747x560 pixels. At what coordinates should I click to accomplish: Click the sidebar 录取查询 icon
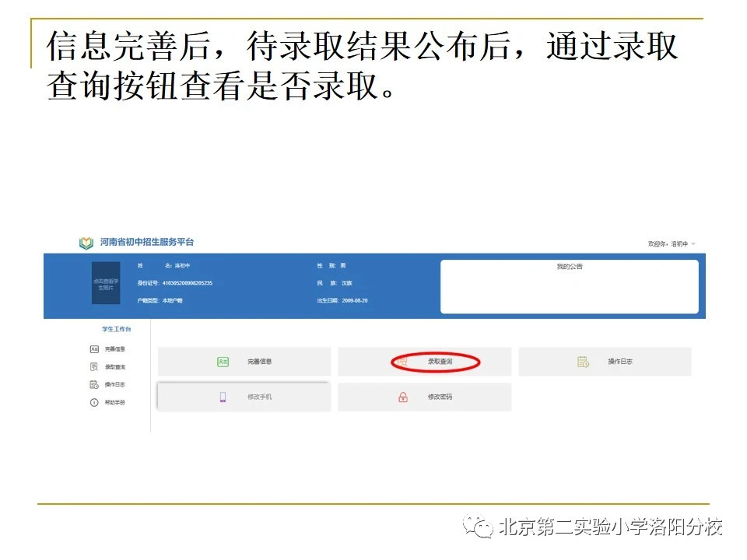coord(94,367)
